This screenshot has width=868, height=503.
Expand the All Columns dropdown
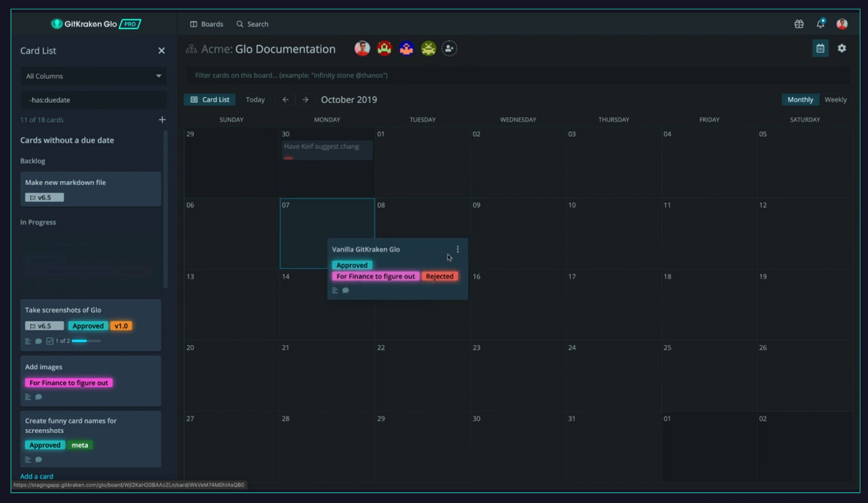pos(93,76)
